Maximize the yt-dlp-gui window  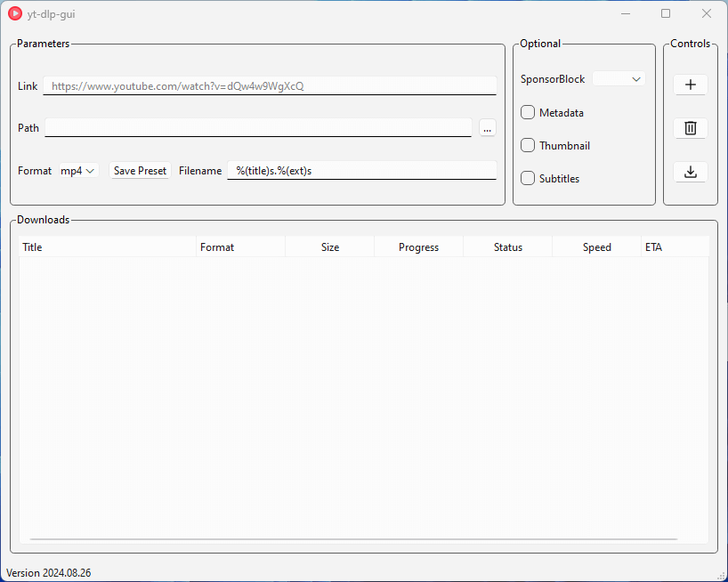666,13
